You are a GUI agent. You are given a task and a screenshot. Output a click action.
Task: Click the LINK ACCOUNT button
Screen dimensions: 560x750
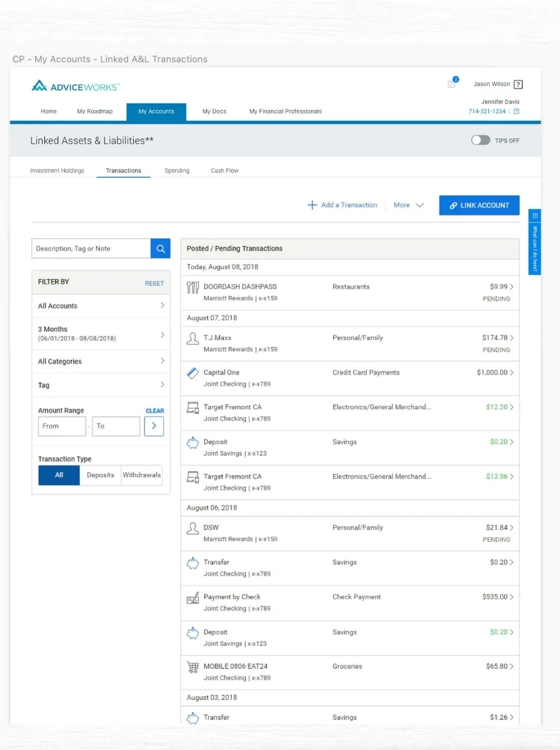(x=479, y=205)
